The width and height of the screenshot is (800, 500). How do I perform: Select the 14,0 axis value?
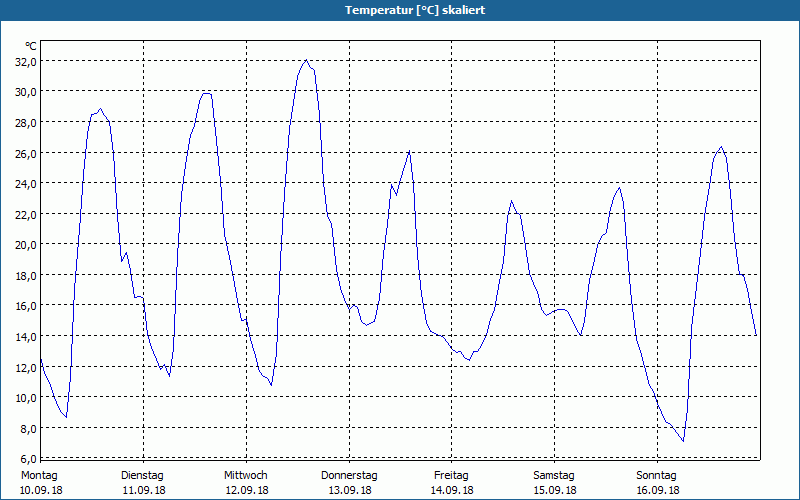click(x=26, y=337)
